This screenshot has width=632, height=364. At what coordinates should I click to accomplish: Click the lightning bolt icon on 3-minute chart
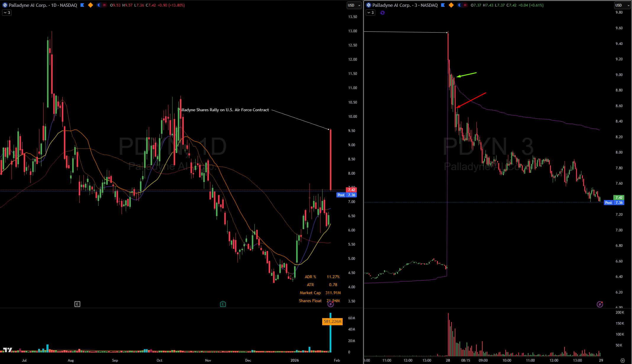pyautogui.click(x=600, y=304)
